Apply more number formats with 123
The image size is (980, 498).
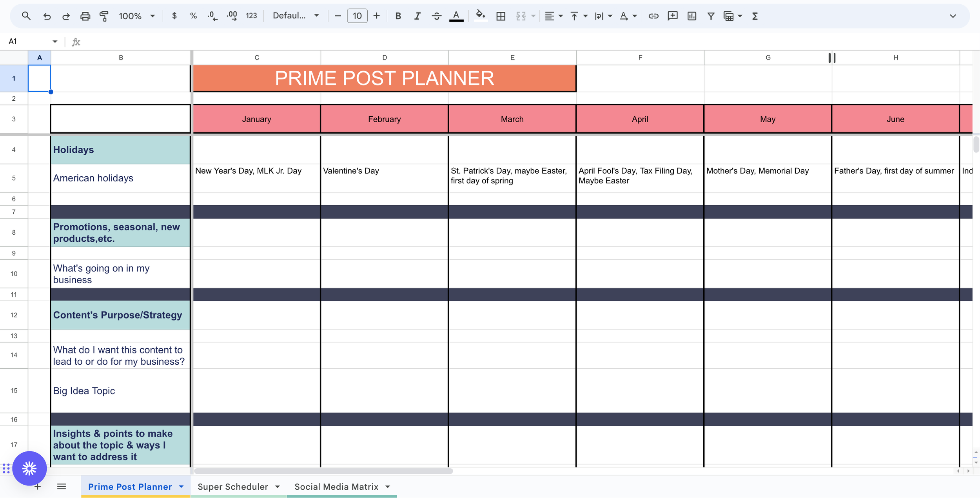click(x=251, y=16)
